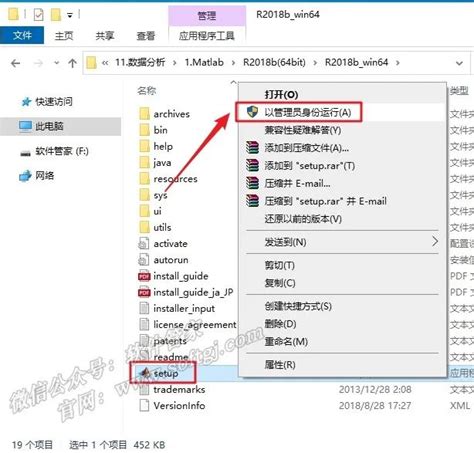
Task: Choose 删除(D) from context menu
Action: click(342, 324)
